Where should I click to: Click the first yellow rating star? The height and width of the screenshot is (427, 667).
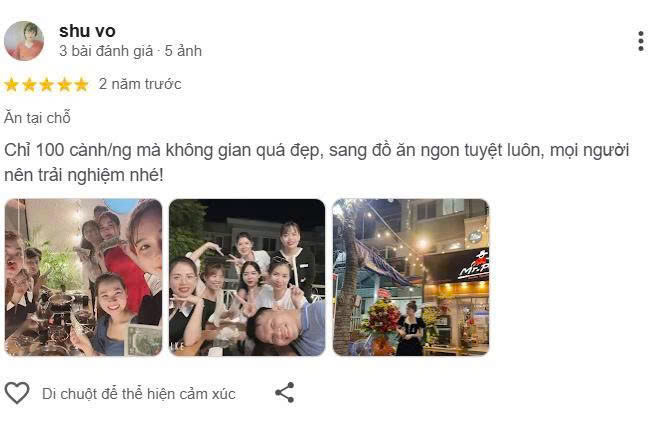click(x=11, y=84)
